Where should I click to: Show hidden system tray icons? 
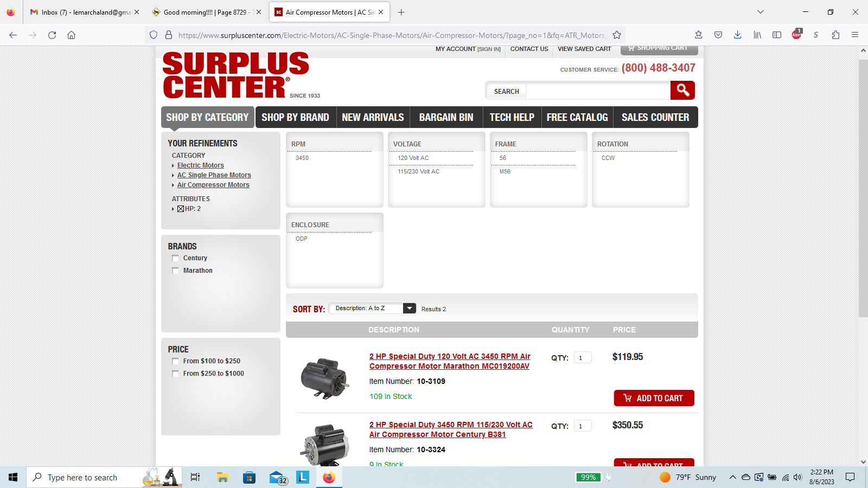(x=732, y=477)
